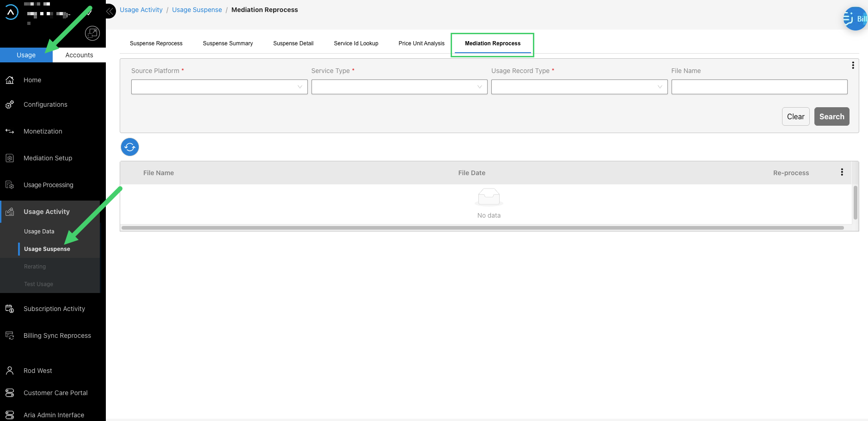Image resolution: width=868 pixels, height=421 pixels.
Task: Click the Aria logo icon
Action: pyautogui.click(x=11, y=12)
